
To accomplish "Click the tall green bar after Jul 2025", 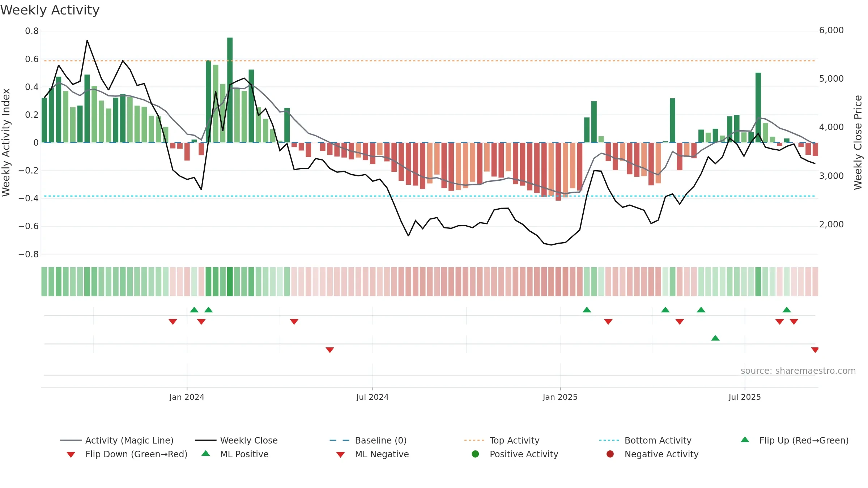I will (758, 107).
